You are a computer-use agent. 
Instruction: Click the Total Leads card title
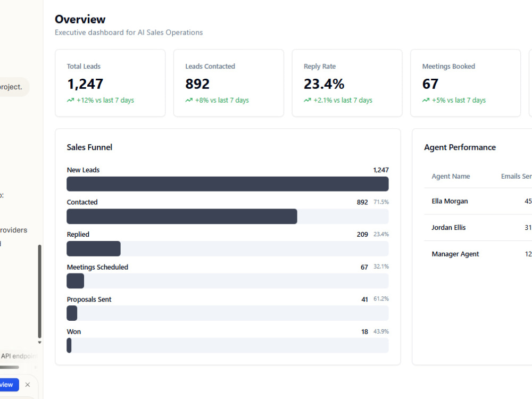[84, 66]
